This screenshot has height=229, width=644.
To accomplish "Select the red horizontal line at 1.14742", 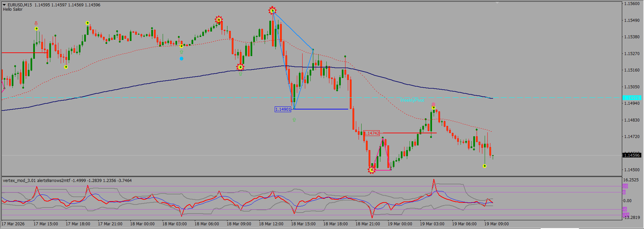I will 410,133.
